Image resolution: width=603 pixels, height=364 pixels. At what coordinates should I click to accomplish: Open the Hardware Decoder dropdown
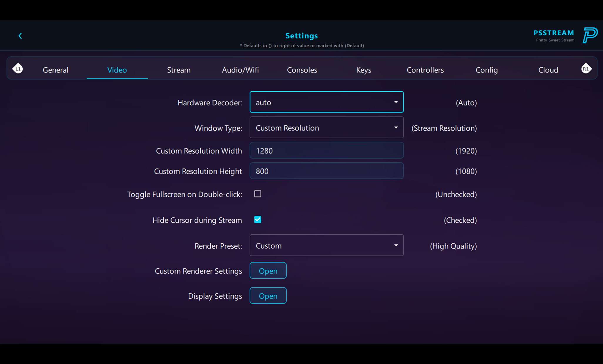[326, 102]
